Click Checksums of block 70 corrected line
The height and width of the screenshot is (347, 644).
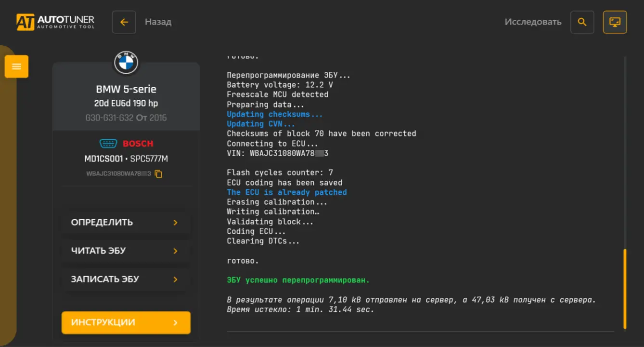(322, 133)
